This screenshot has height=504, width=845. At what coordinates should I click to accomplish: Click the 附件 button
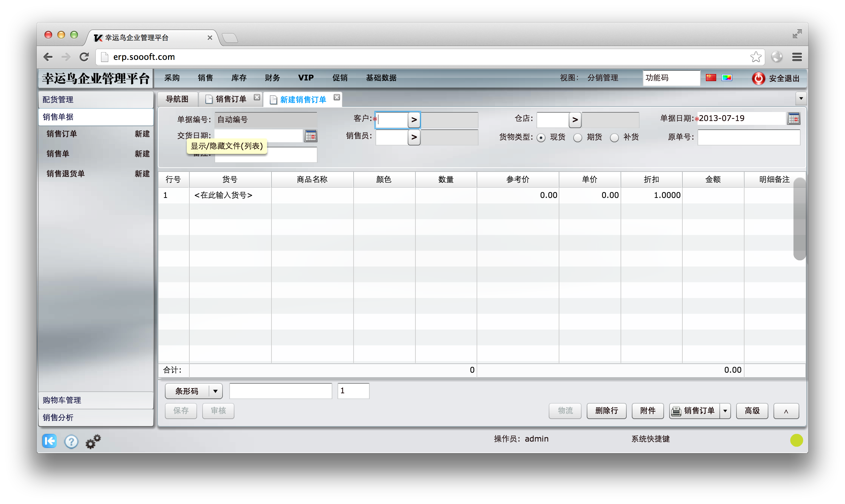tap(648, 411)
